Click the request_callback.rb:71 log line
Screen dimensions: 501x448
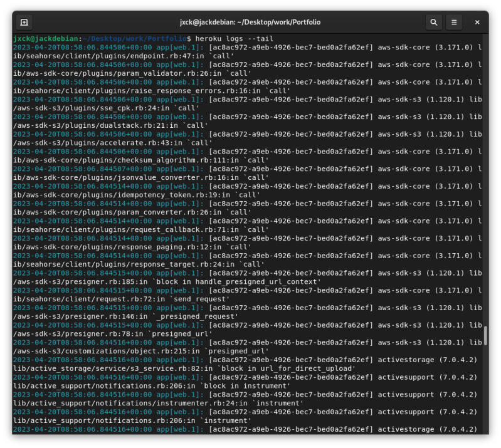(x=141, y=229)
